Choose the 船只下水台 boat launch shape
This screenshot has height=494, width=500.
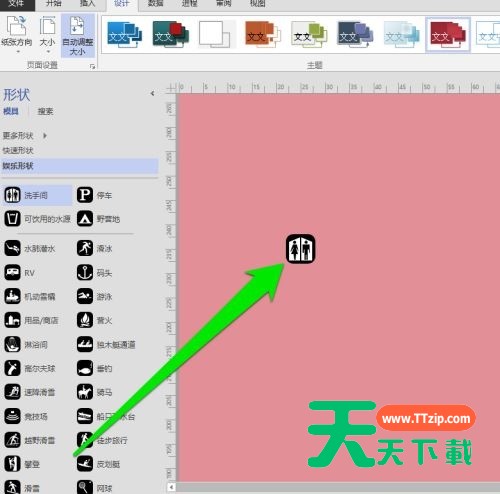pos(106,416)
